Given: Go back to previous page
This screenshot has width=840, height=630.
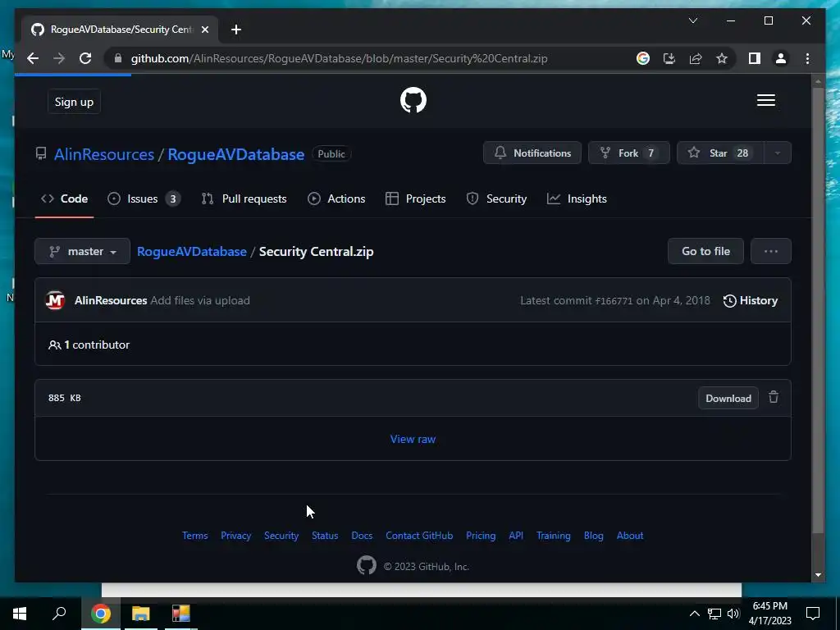Looking at the screenshot, I should click(33, 58).
